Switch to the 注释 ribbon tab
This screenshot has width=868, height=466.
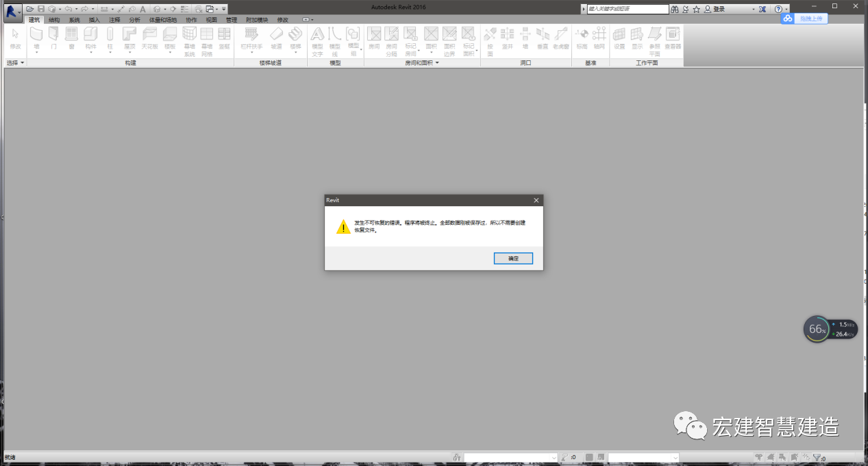[x=114, y=20]
